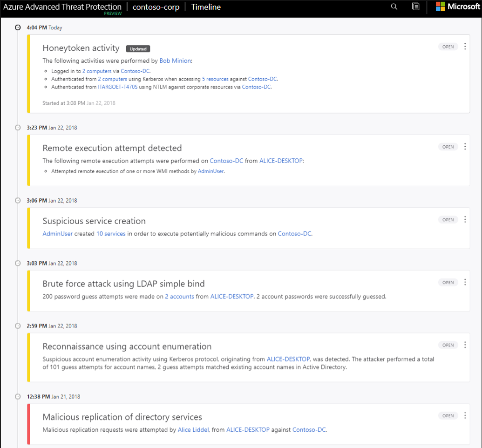Click the Updated badge on Honeytoken activity
Viewport: 482px width, 448px height.
click(x=138, y=49)
